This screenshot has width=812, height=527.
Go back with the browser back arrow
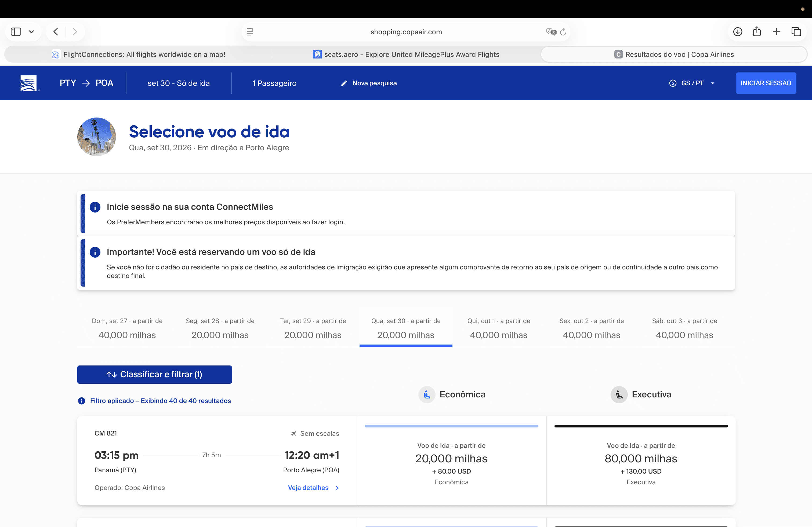coord(56,32)
